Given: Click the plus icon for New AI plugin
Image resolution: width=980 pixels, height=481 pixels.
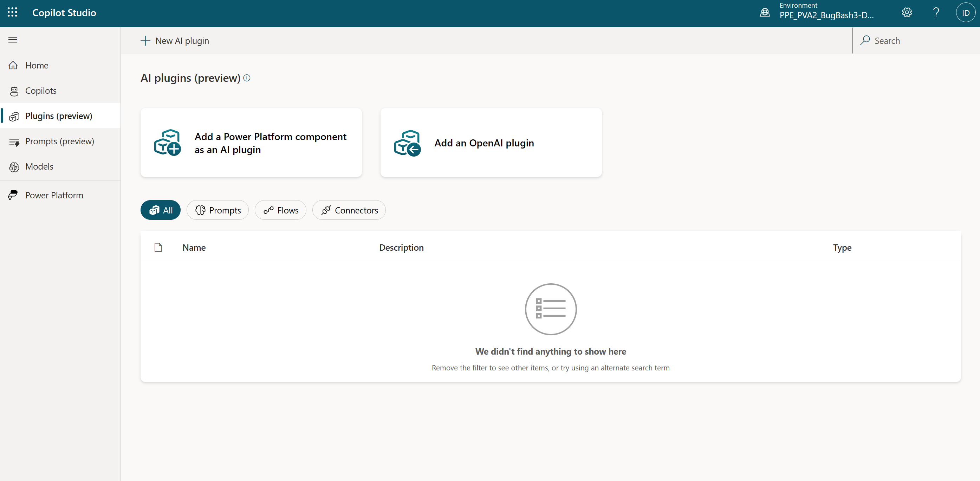Looking at the screenshot, I should pyautogui.click(x=145, y=41).
